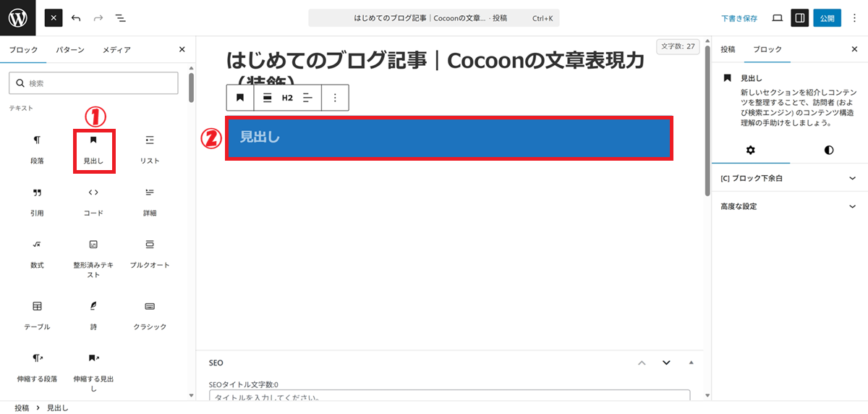Screen dimensions: 868x414
Task: Insert the 見出し heading block
Action: tap(93, 149)
